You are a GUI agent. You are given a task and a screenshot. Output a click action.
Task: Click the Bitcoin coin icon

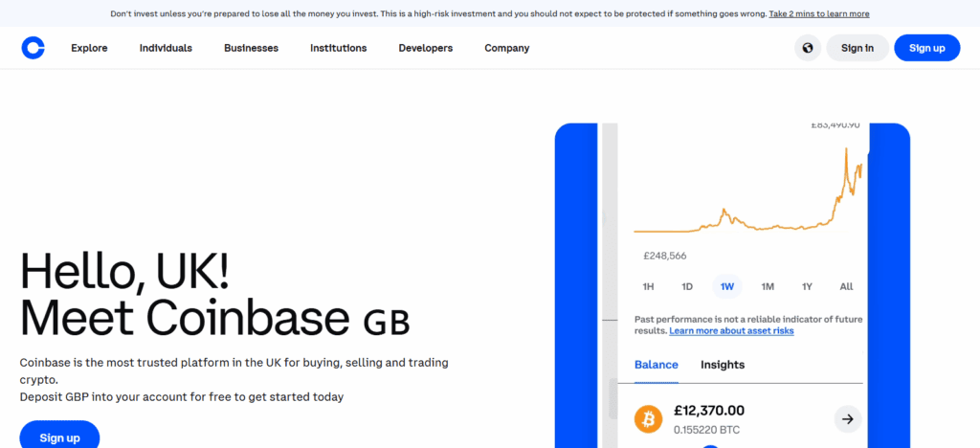pos(648,418)
